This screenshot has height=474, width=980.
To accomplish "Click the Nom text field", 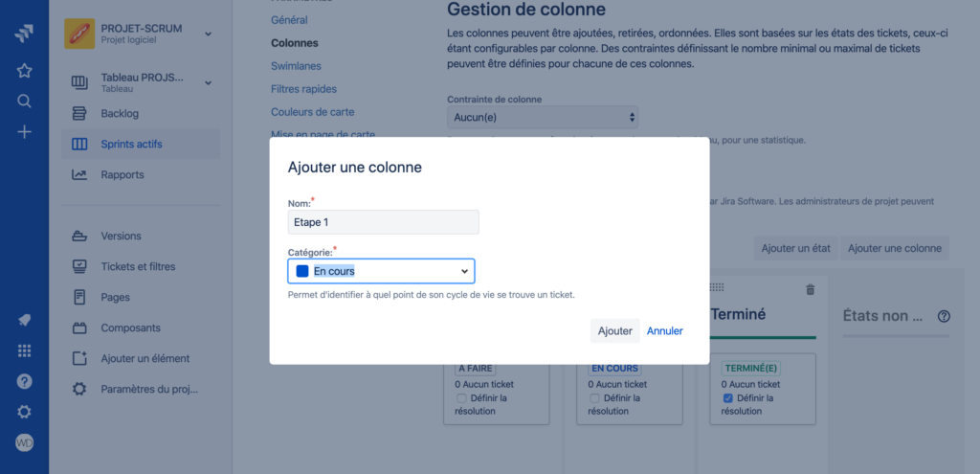I will [383, 222].
